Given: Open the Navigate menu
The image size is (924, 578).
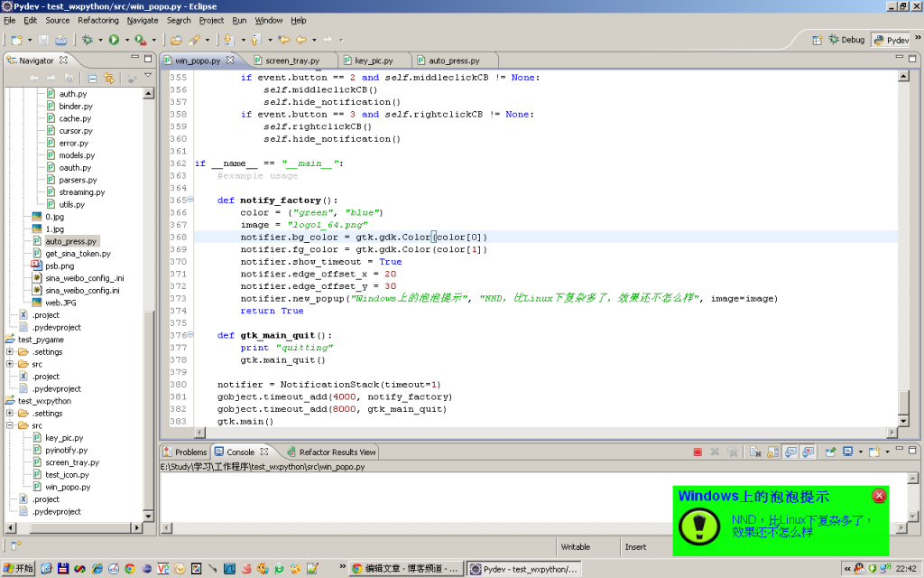Looking at the screenshot, I should (x=143, y=20).
